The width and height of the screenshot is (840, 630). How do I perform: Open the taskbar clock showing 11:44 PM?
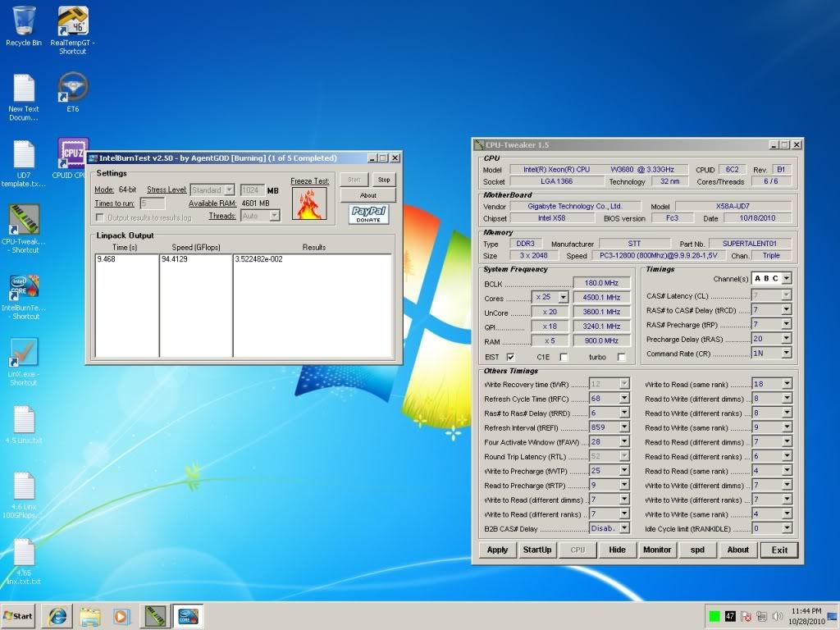(806, 616)
